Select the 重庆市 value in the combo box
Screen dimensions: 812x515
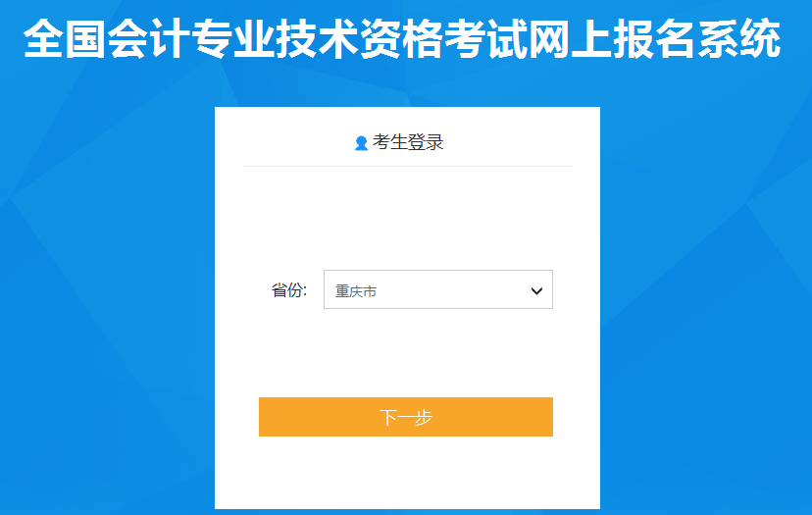coord(356,291)
